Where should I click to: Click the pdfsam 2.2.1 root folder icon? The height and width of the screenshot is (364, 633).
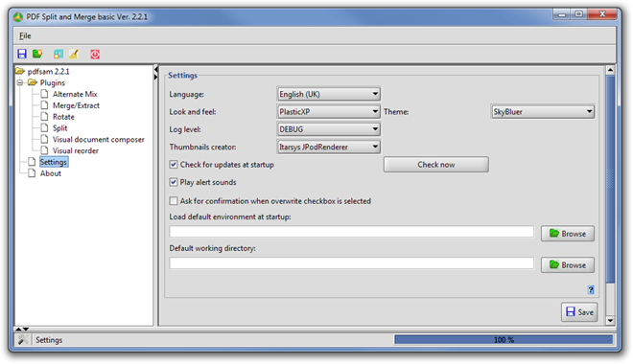(20, 71)
